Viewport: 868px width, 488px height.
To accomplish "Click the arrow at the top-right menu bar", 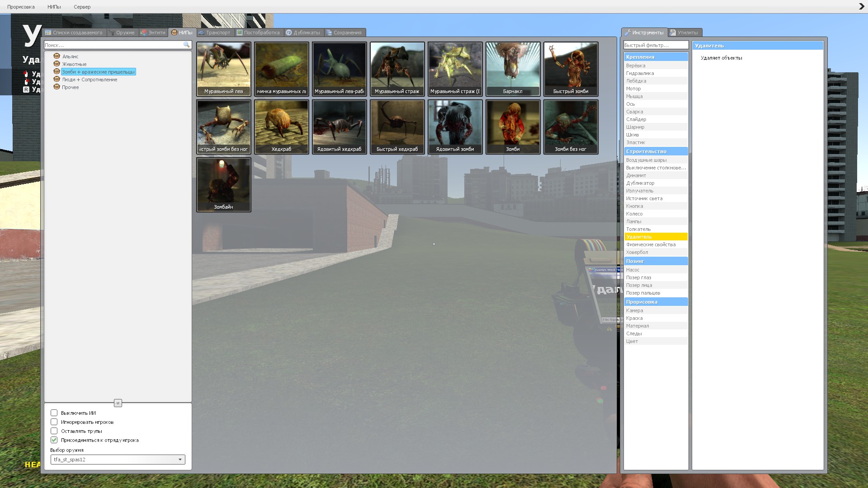I will click(x=861, y=6).
